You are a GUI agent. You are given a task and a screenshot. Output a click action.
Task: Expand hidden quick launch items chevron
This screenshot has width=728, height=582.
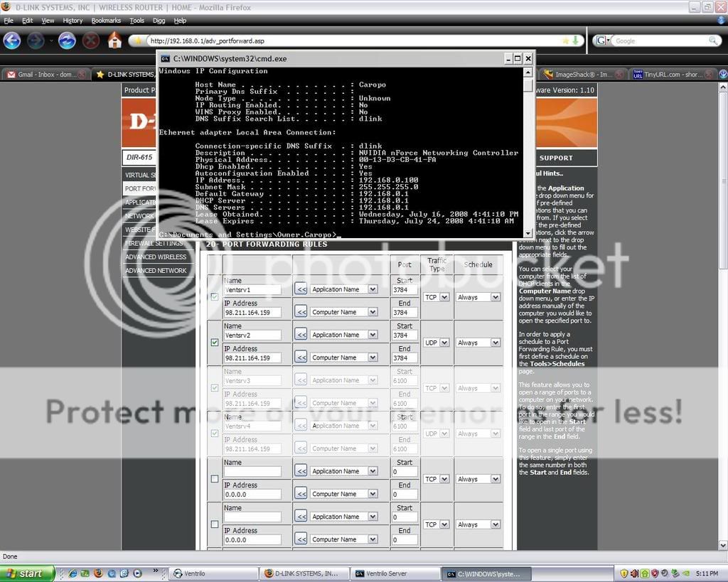155,571
